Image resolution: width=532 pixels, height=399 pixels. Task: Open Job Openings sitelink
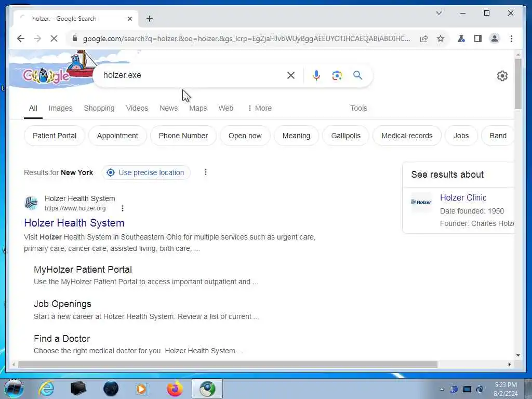point(62,304)
